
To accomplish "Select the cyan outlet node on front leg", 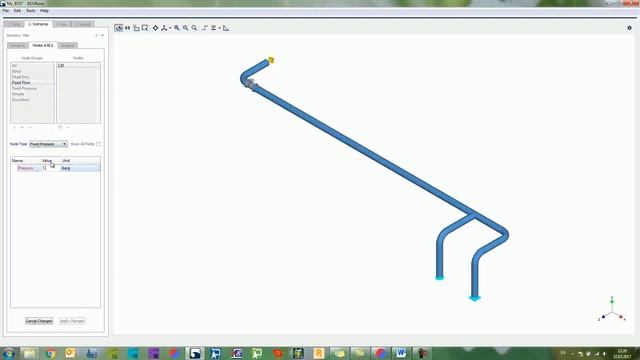I will pos(474,298).
